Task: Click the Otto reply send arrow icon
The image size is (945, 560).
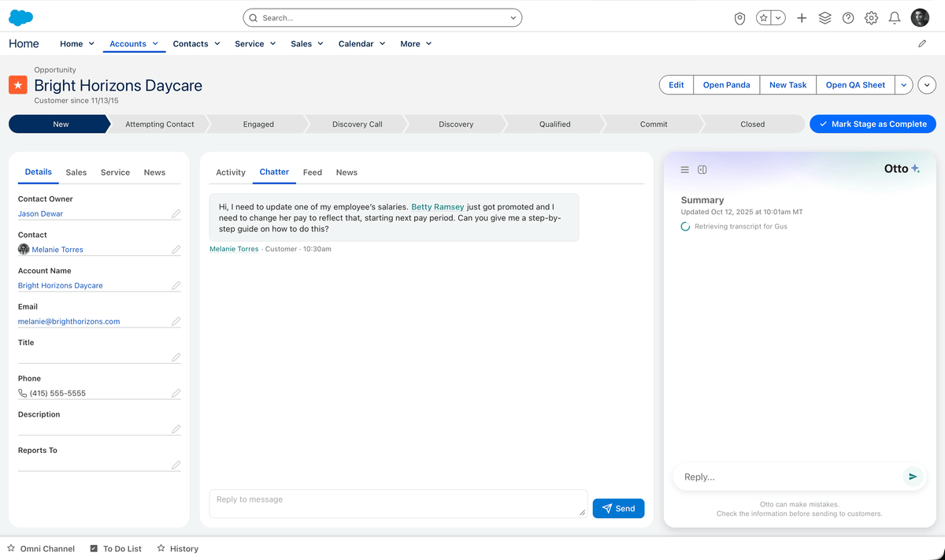Action: [x=913, y=477]
